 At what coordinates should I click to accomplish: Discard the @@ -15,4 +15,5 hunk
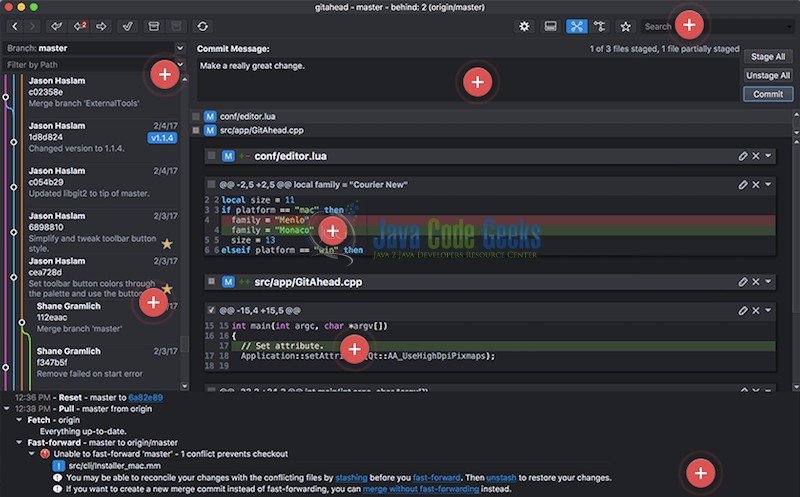coord(756,310)
